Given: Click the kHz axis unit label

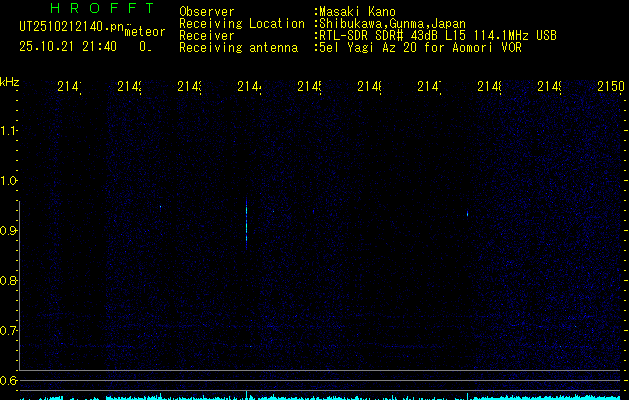Looking at the screenshot, I should coord(9,83).
